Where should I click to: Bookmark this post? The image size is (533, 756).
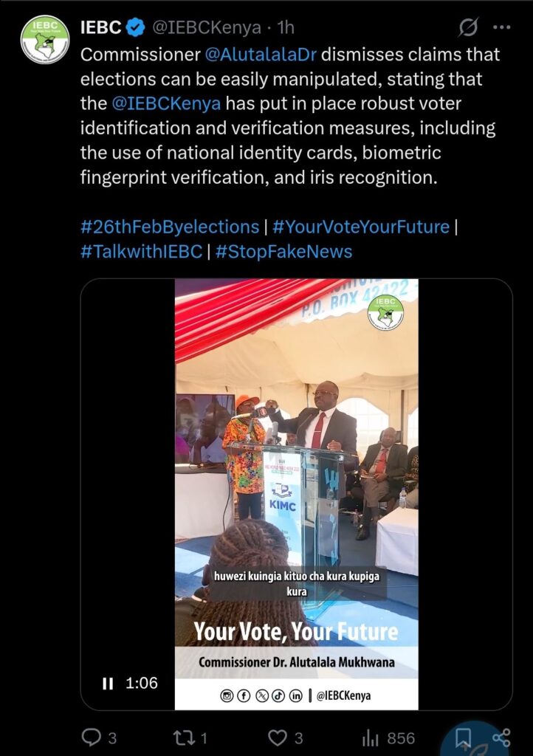coord(463,738)
